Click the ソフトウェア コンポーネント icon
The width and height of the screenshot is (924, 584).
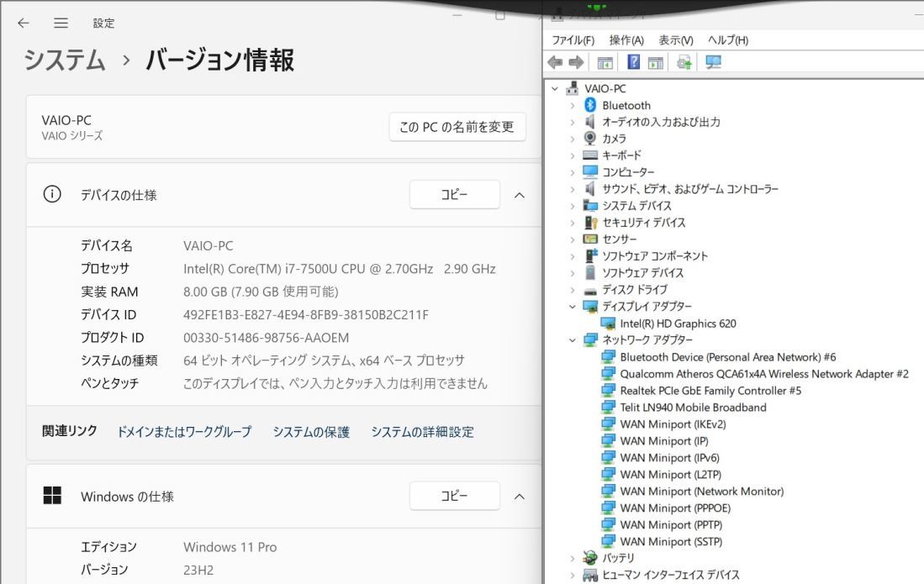click(x=590, y=256)
